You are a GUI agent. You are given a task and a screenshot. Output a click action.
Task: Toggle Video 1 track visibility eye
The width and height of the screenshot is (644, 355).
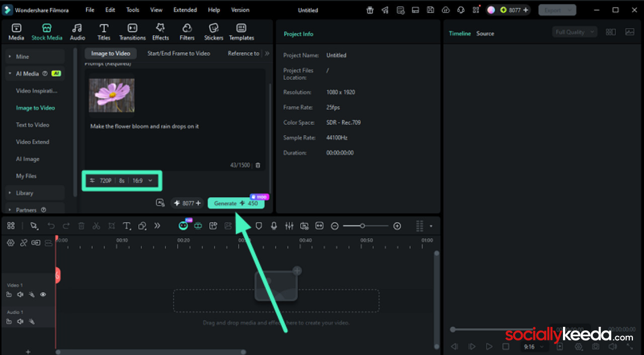43,295
